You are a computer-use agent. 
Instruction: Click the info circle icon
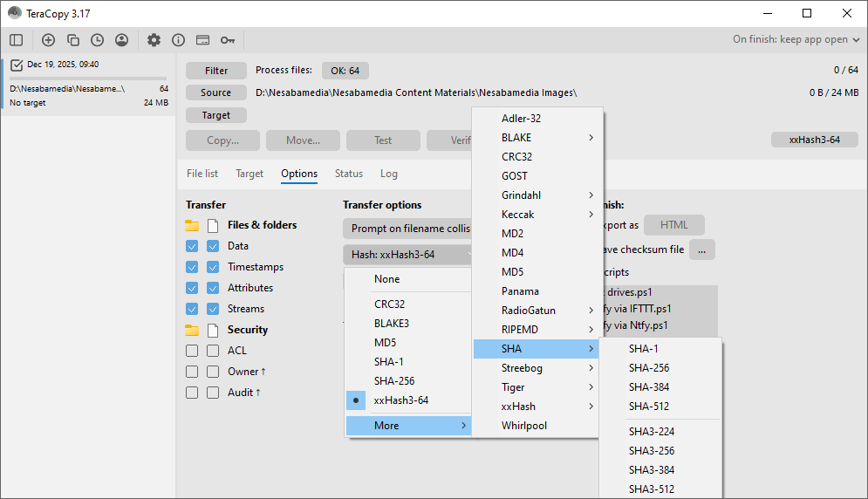[x=178, y=40]
